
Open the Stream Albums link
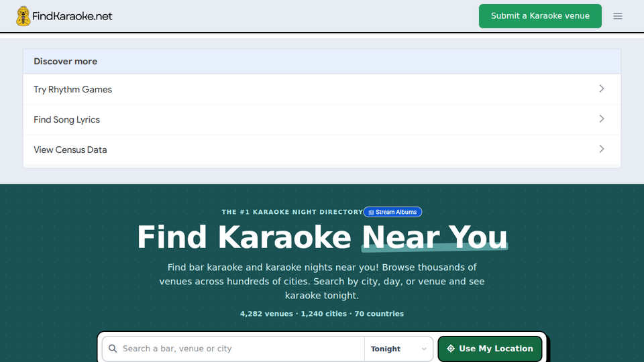coord(392,213)
